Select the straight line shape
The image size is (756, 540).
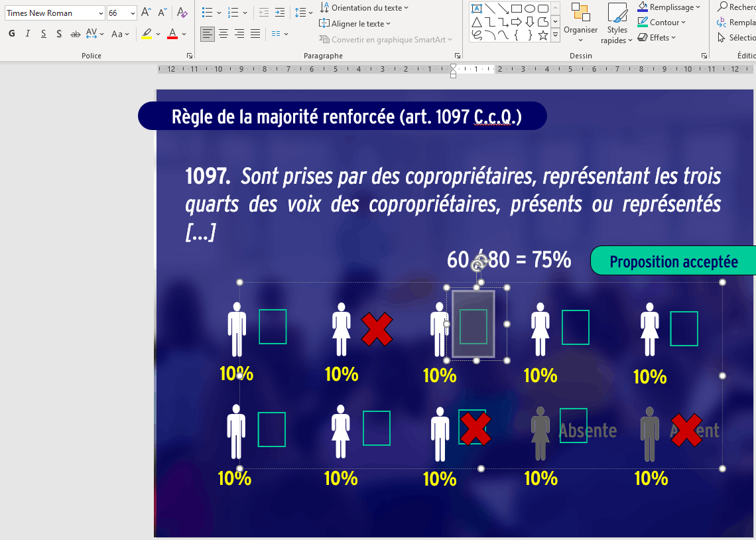tap(490, 9)
